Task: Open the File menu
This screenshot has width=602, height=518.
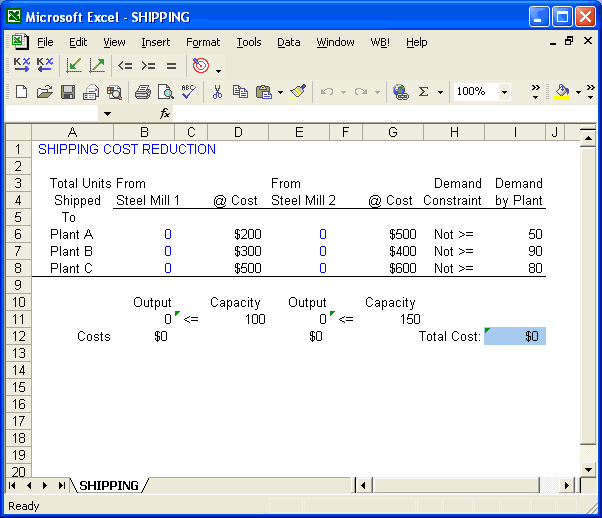Action: (x=45, y=42)
